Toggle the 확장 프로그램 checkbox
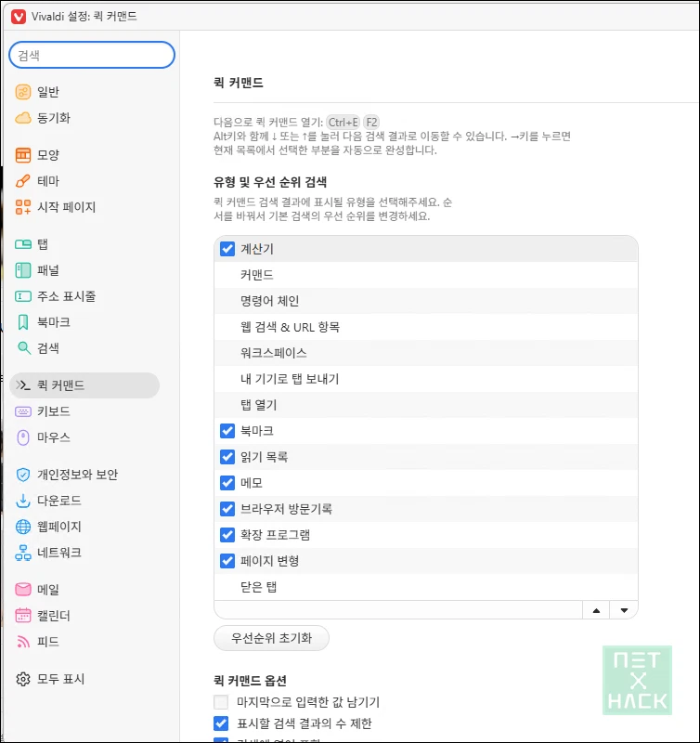The width and height of the screenshot is (700, 743). click(227, 535)
